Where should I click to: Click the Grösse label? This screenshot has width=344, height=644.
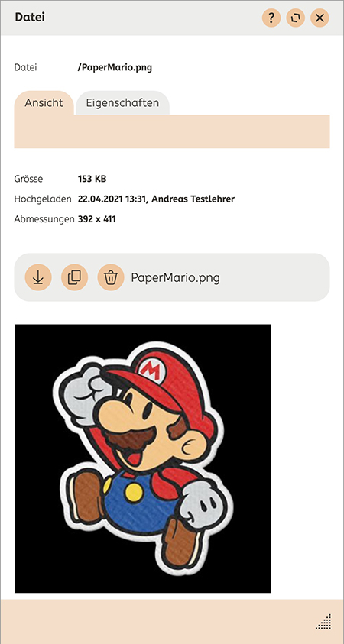click(28, 179)
